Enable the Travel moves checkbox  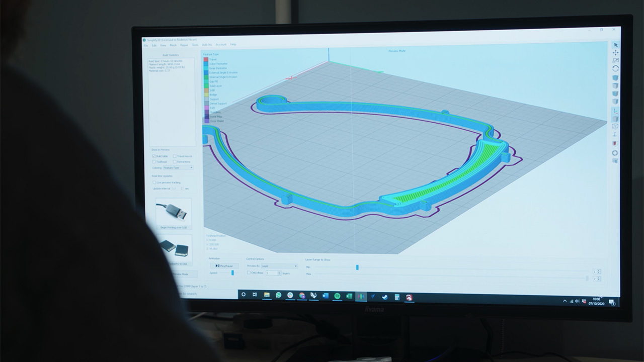175,156
